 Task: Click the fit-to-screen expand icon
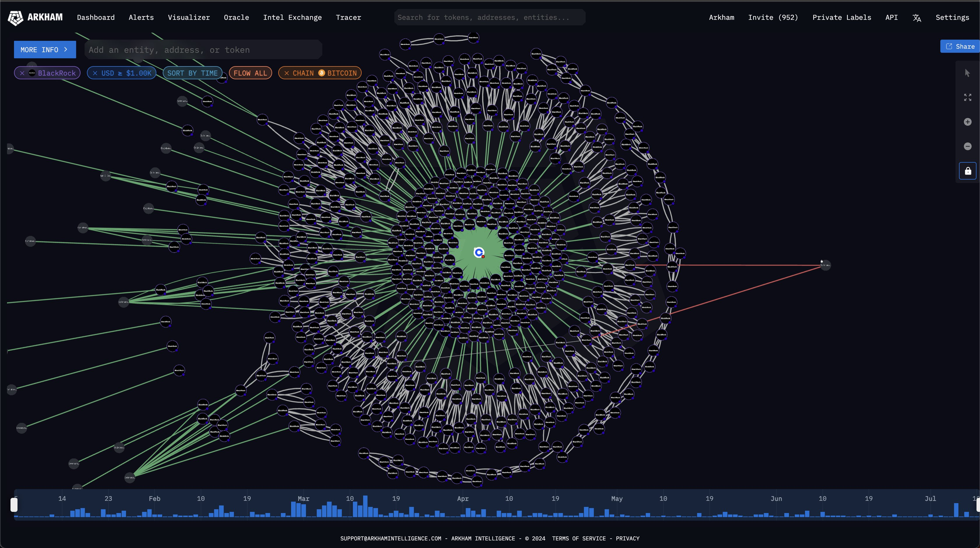point(967,97)
